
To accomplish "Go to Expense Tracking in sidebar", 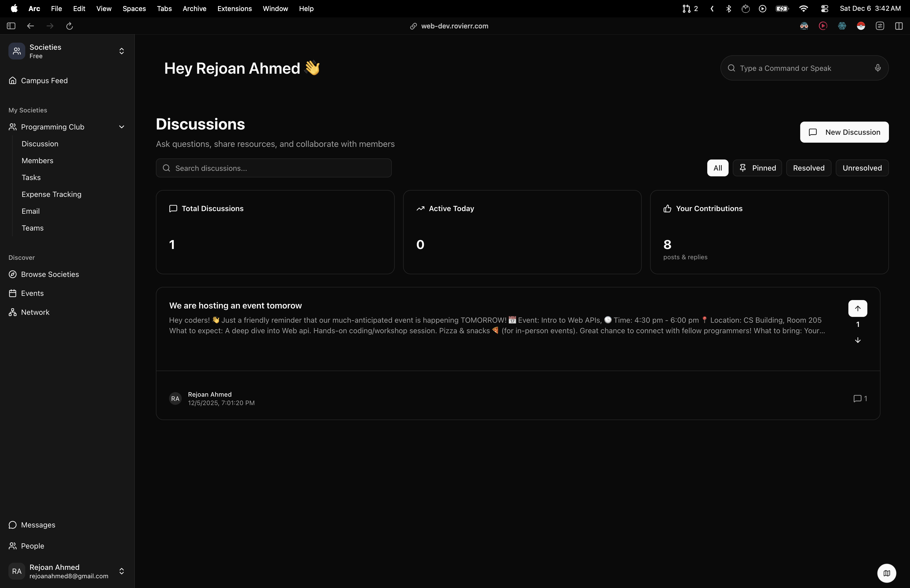I will point(52,194).
